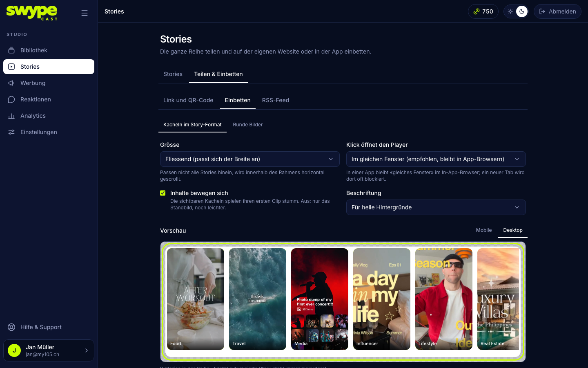
Task: Open the Lifestyle story tile
Action: tap(444, 299)
